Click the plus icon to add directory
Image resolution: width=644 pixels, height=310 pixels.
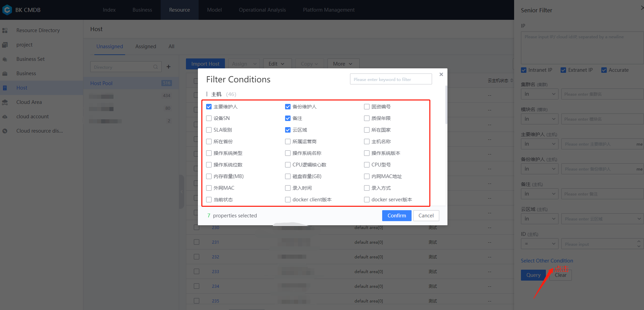pos(169,67)
